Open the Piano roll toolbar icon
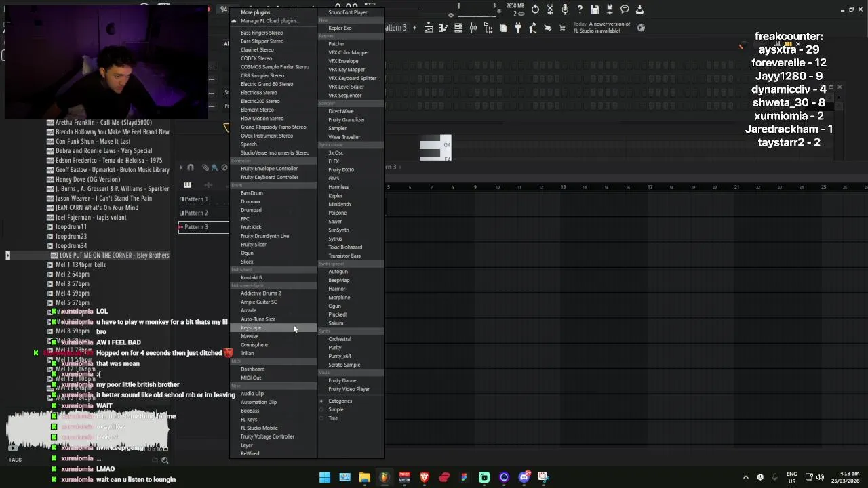This screenshot has height=488, width=868. click(443, 28)
